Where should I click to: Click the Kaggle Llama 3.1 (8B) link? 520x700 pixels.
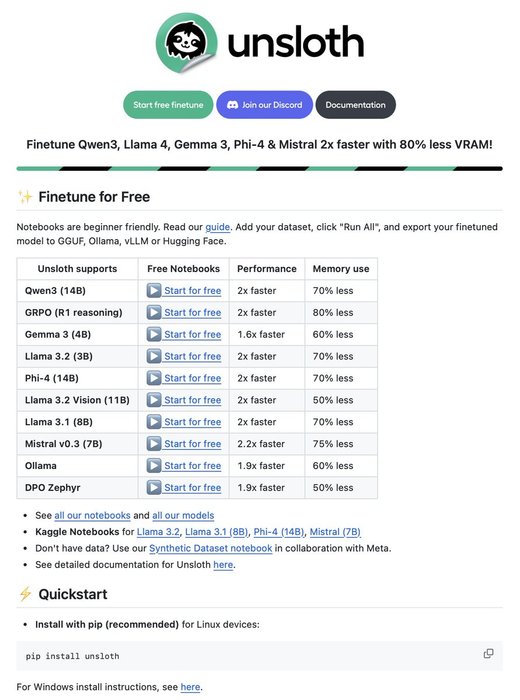[216, 532]
